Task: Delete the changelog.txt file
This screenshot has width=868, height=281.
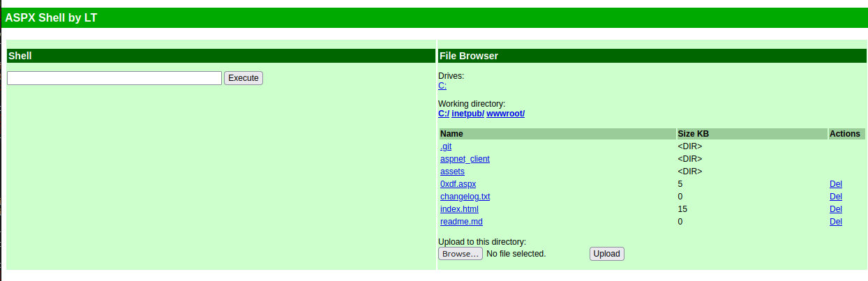Action: pyautogui.click(x=836, y=197)
